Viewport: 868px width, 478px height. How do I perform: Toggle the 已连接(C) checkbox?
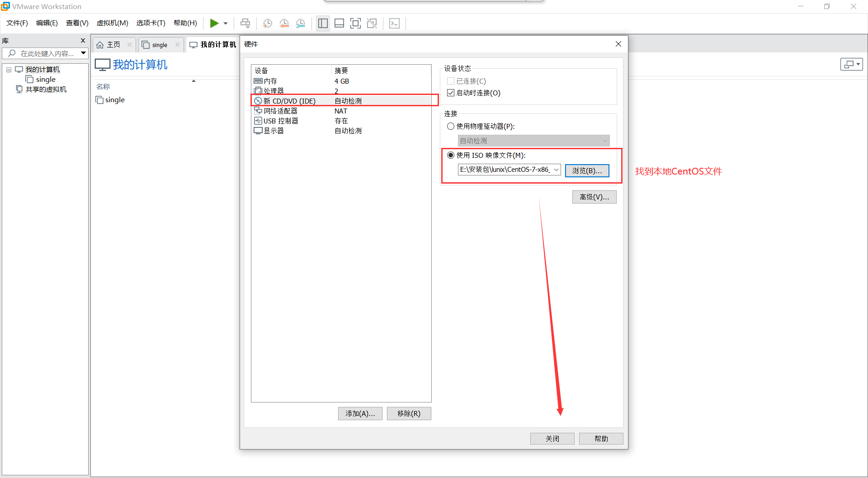coord(451,81)
